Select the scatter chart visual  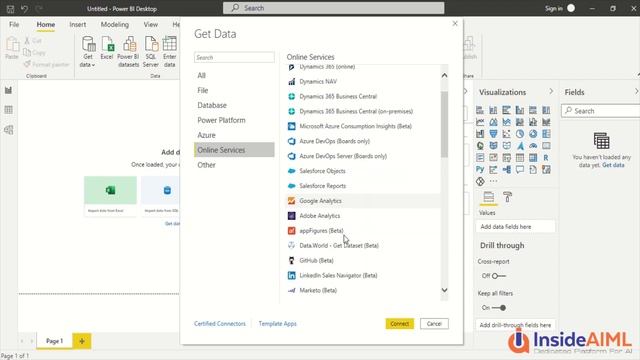pyautogui.click(x=507, y=134)
